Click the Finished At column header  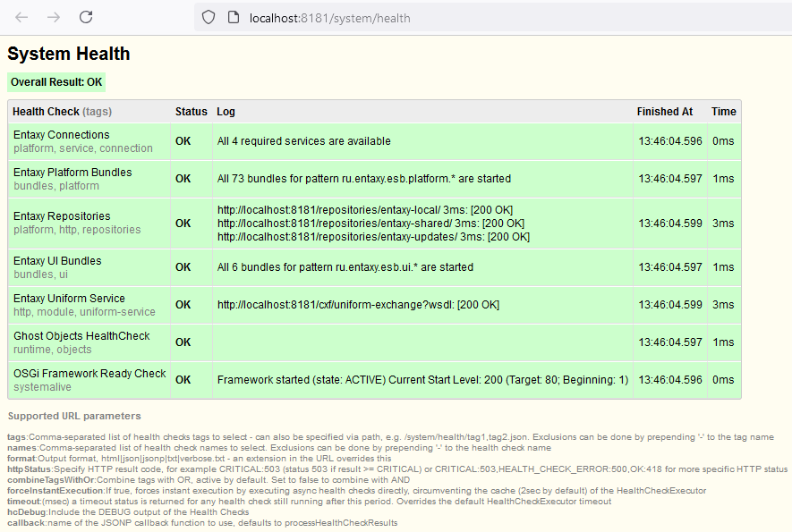pos(664,112)
